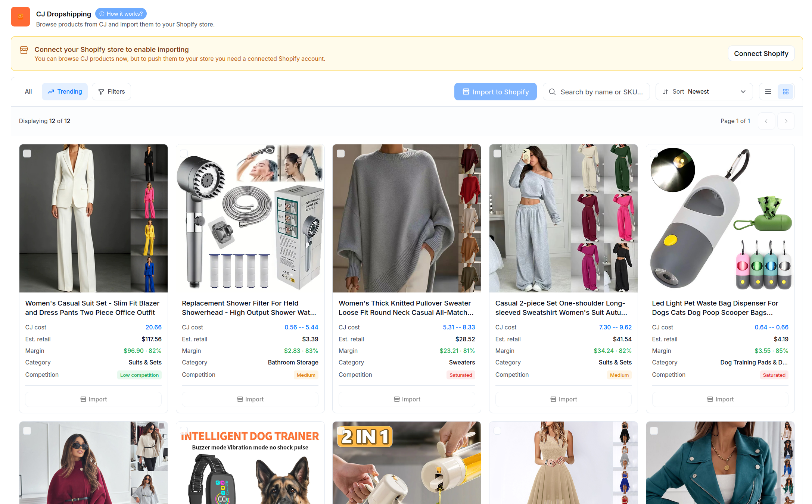
Task: Select the beige dress product checkbox
Action: click(497, 431)
